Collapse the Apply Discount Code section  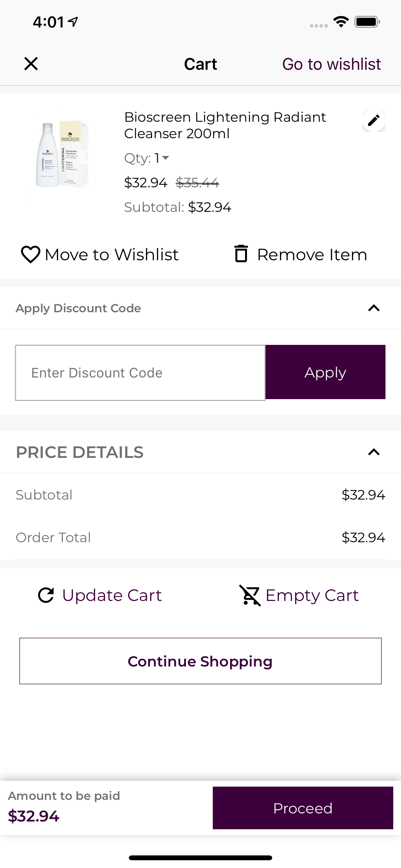pyautogui.click(x=374, y=308)
